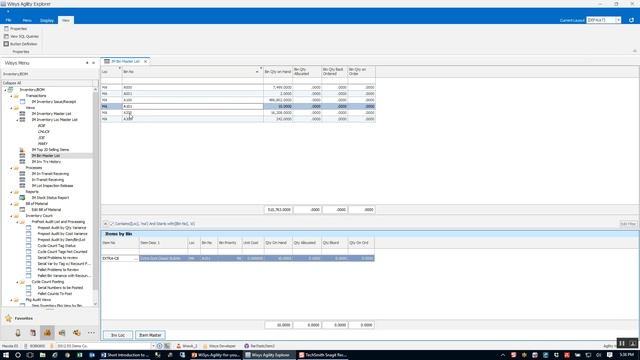Click Properties in the ribbon
640x360 pixels.
pyautogui.click(x=16, y=29)
